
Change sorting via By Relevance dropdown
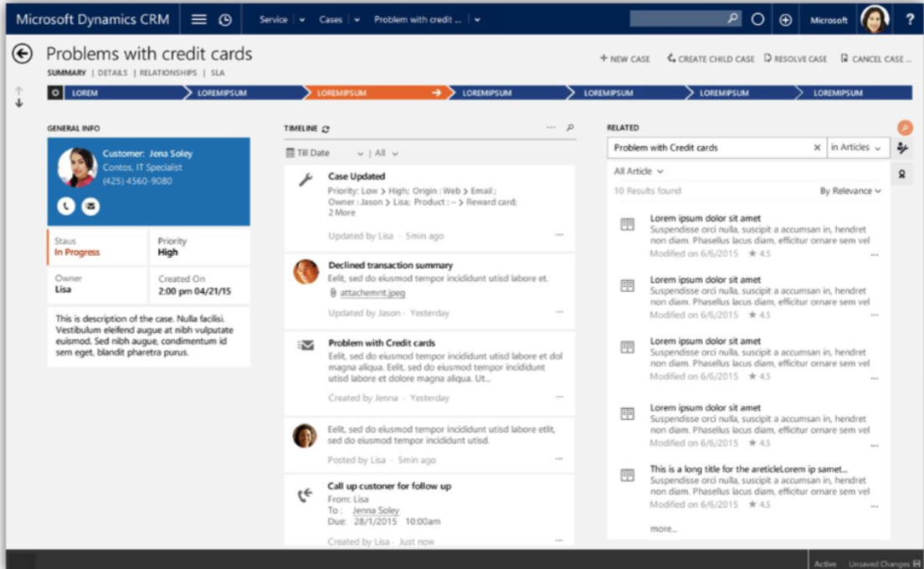point(850,191)
